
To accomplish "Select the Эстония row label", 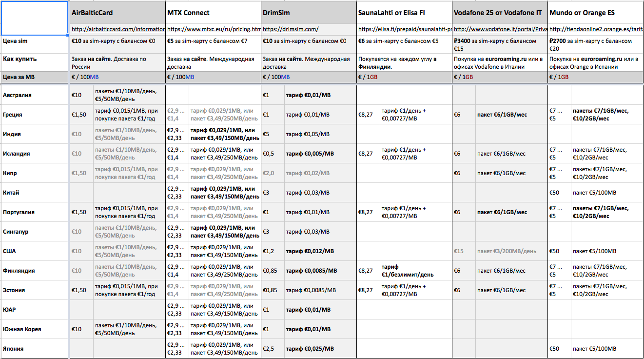I will [x=34, y=290].
